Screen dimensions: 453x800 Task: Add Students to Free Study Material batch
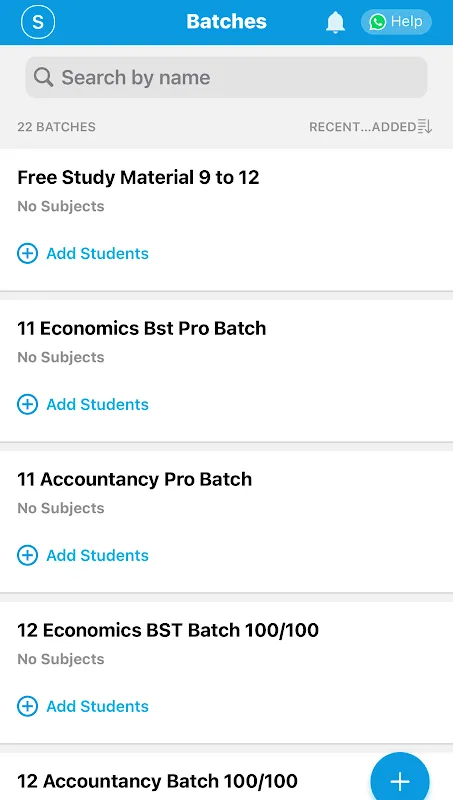pos(83,253)
